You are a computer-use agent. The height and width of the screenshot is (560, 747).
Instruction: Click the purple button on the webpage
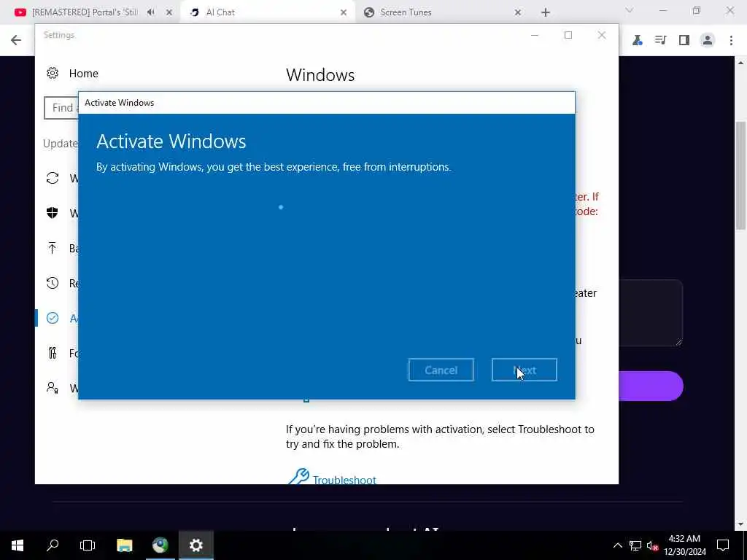click(651, 386)
